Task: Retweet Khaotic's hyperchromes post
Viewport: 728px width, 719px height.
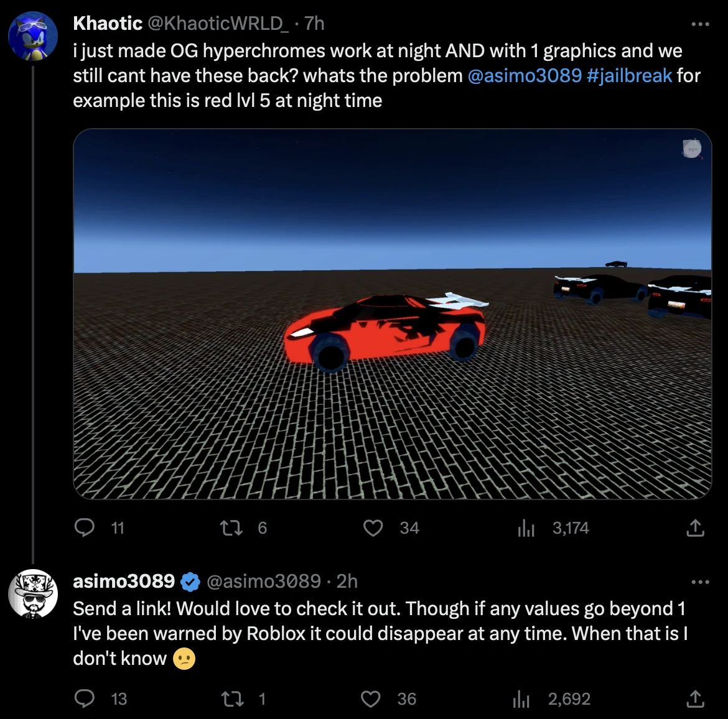Action: click(x=231, y=528)
